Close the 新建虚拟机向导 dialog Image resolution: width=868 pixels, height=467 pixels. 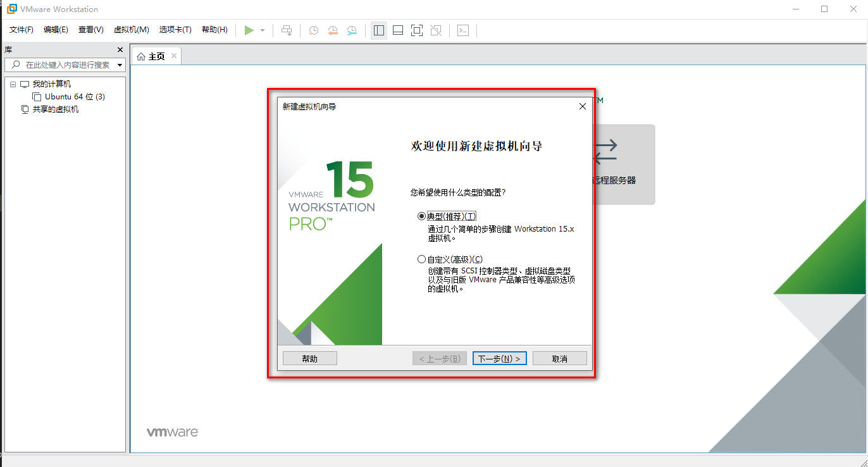click(x=583, y=106)
